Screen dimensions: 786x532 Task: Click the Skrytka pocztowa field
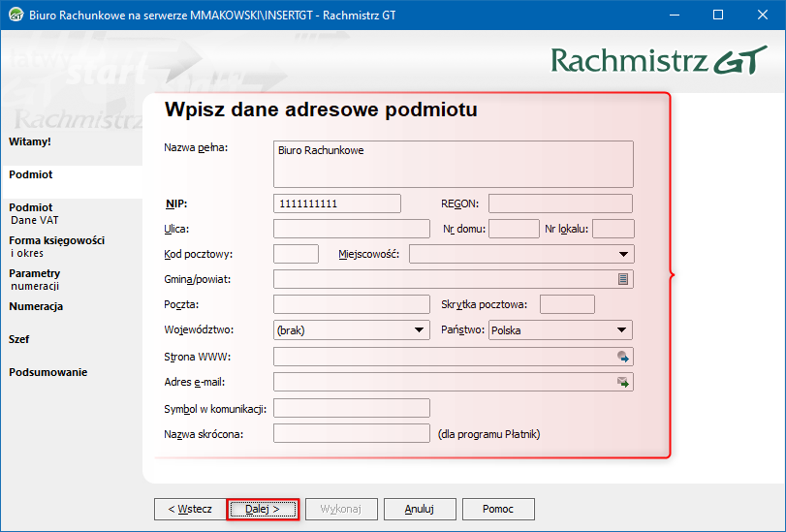pyautogui.click(x=567, y=304)
